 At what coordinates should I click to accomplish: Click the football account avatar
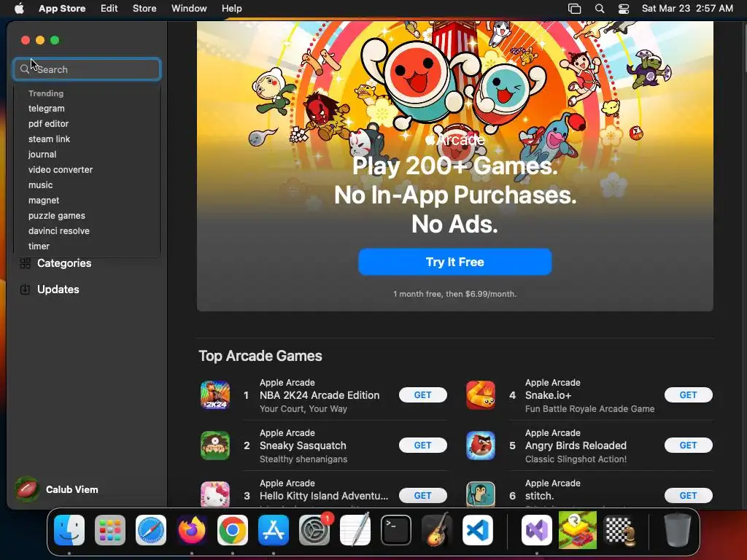tap(27, 489)
